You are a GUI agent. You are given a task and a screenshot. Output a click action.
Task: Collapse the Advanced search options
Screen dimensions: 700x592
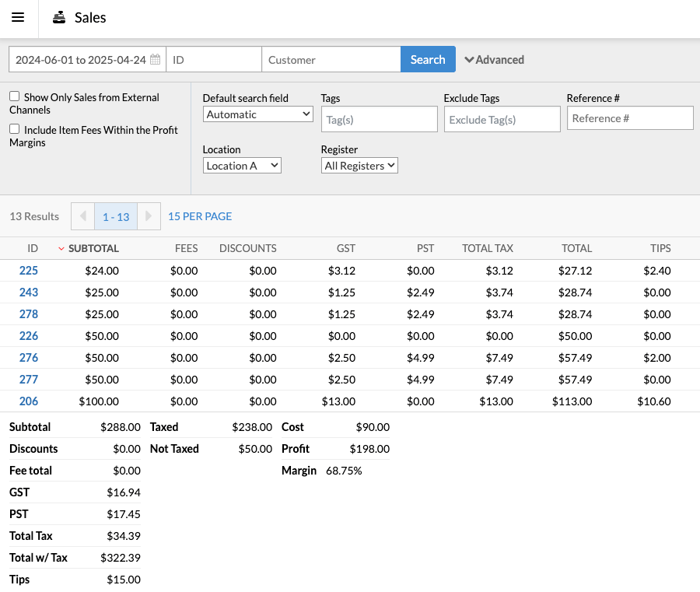[x=494, y=60]
